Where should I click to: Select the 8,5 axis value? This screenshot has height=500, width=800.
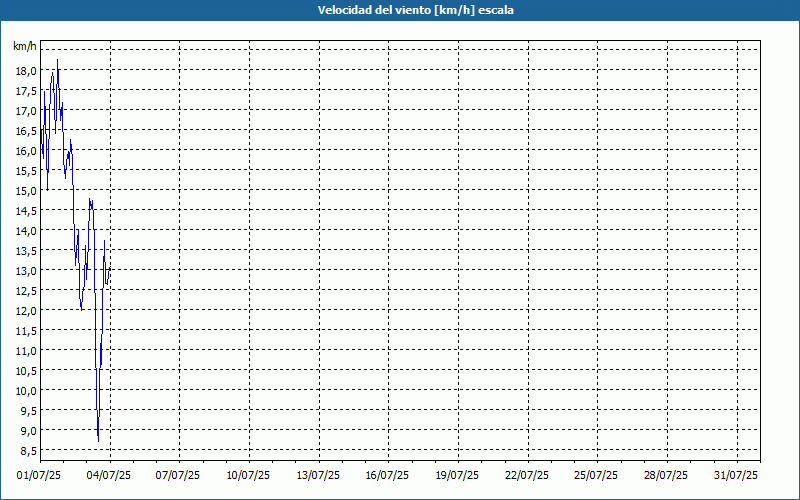28,451
